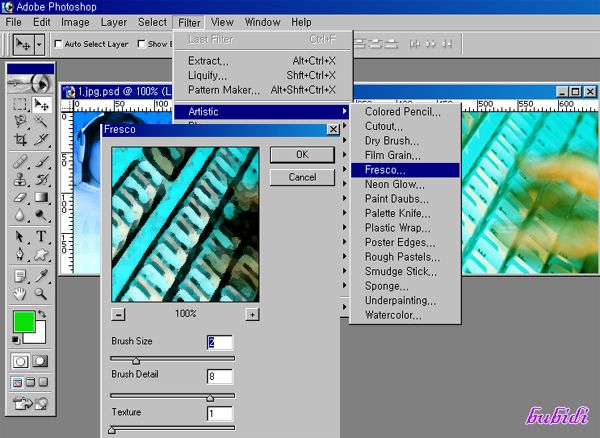Enable Auto Select Layer checkbox
Screen dimensions: 600x438
point(58,44)
